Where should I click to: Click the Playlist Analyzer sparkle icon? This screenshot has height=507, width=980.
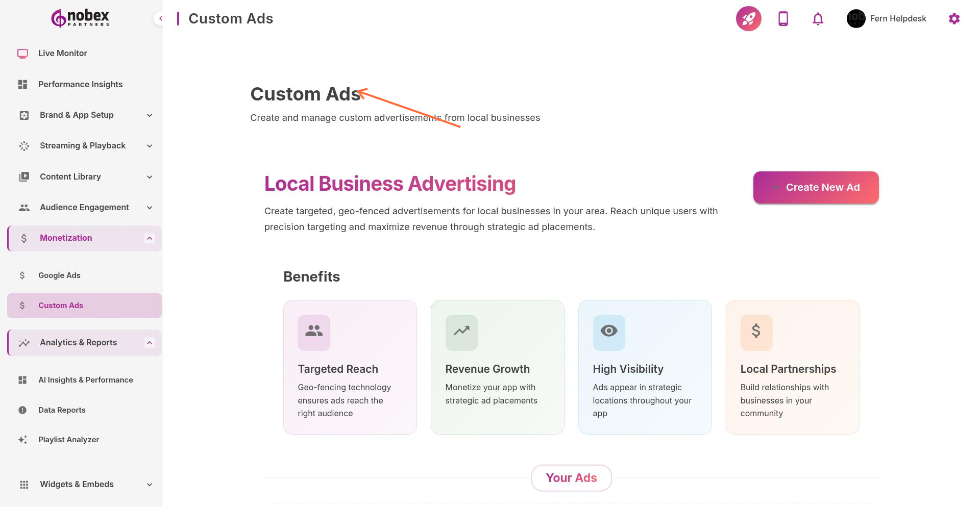(x=22, y=439)
